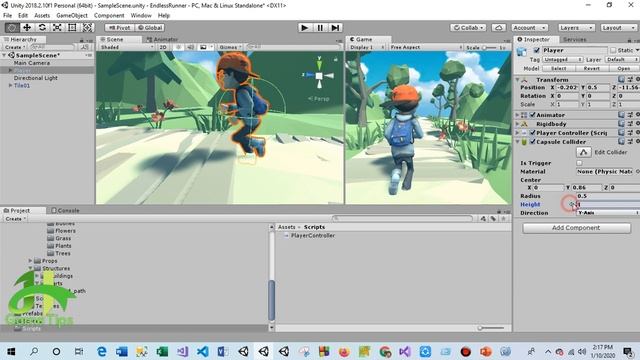Open the Shaded draw mode dropdown
The width and height of the screenshot is (640, 360).
(127, 47)
